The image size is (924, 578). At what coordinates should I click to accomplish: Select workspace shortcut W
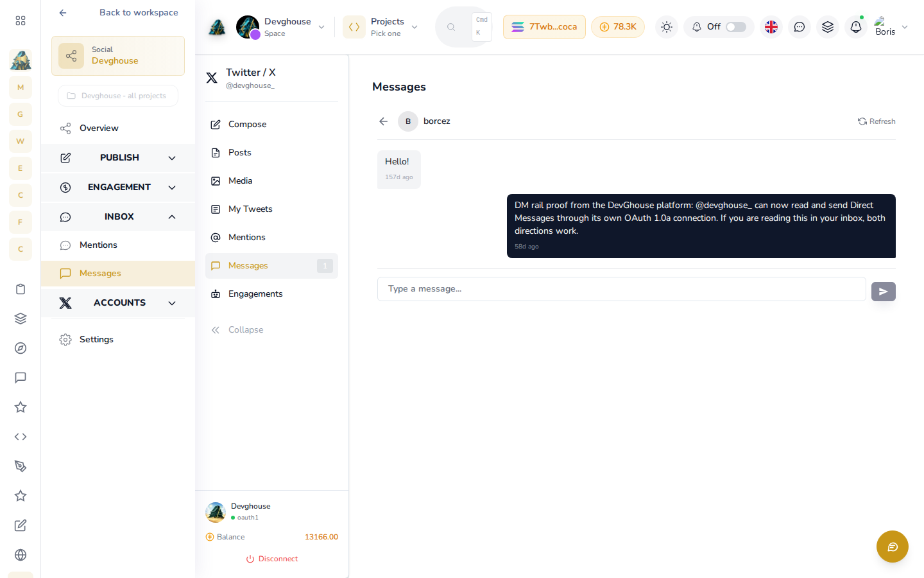click(x=21, y=141)
